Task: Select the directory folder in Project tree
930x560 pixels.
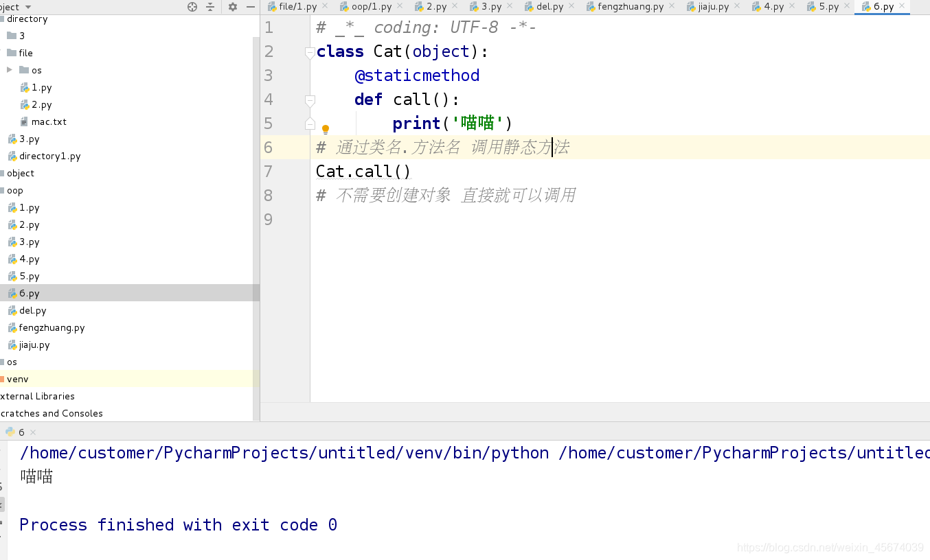Action: 27,19
